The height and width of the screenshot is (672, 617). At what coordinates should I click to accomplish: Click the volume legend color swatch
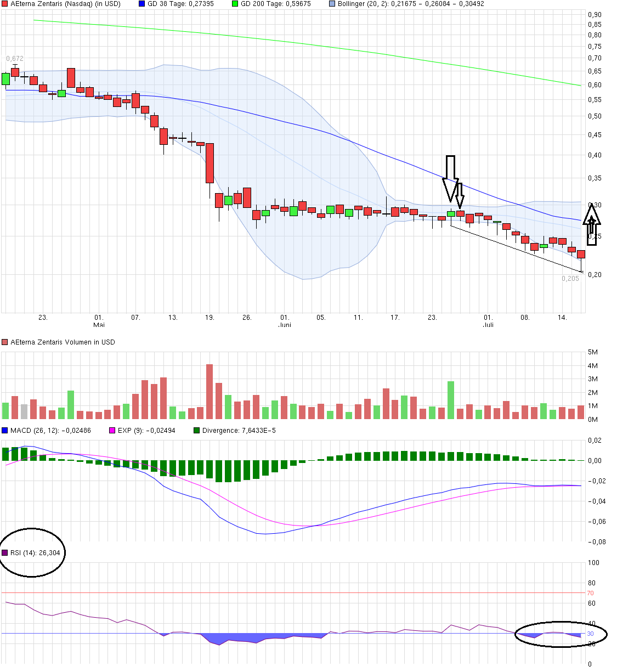[x=5, y=342]
